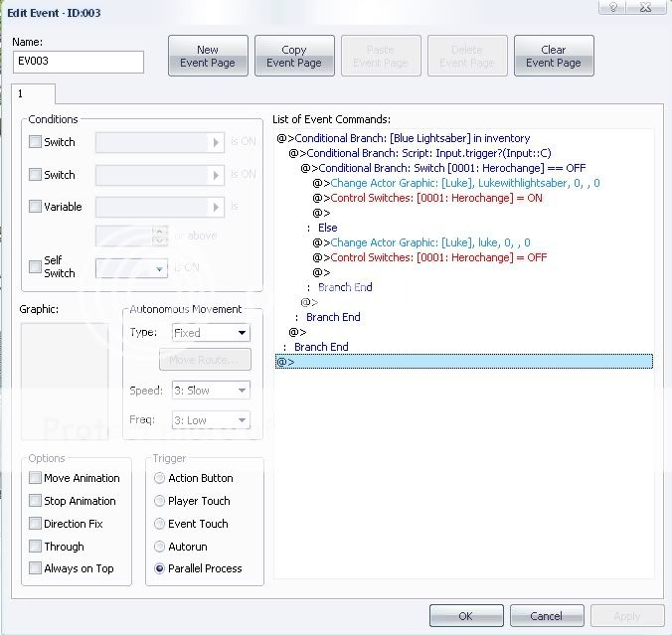This screenshot has height=635, width=672.
Task: Select the Else line in command list
Action: 327,228
